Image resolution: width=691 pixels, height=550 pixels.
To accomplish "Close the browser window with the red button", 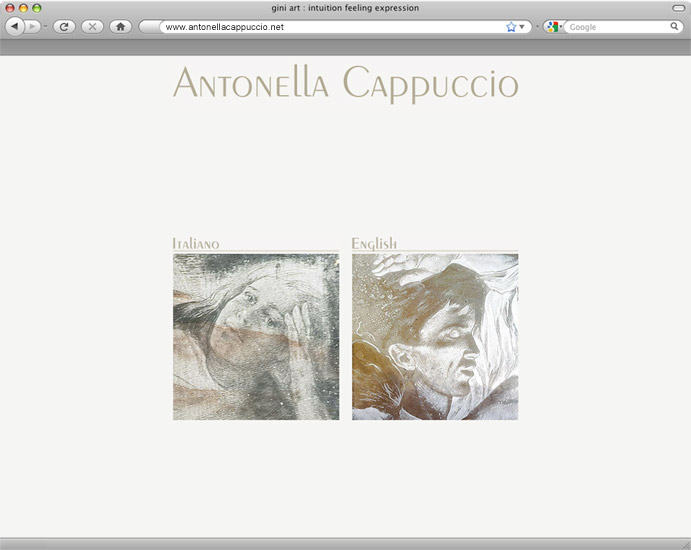I will (x=10, y=8).
